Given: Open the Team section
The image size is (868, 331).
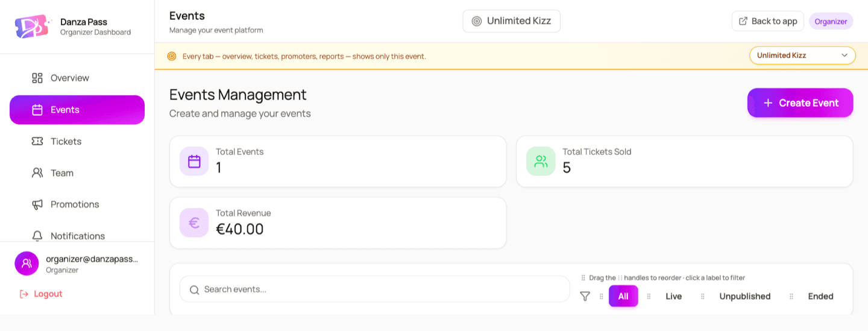Looking at the screenshot, I should 77,173.
